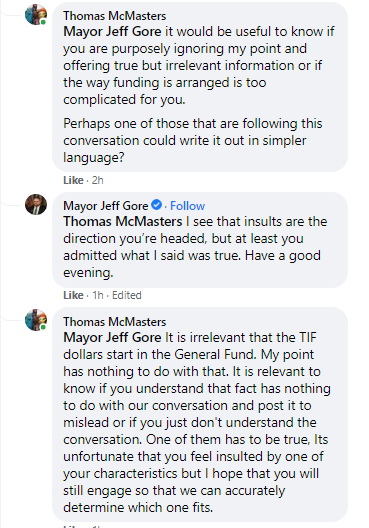Click the green online dot on the last comment's avatar
369x528 pixels.
(43, 327)
